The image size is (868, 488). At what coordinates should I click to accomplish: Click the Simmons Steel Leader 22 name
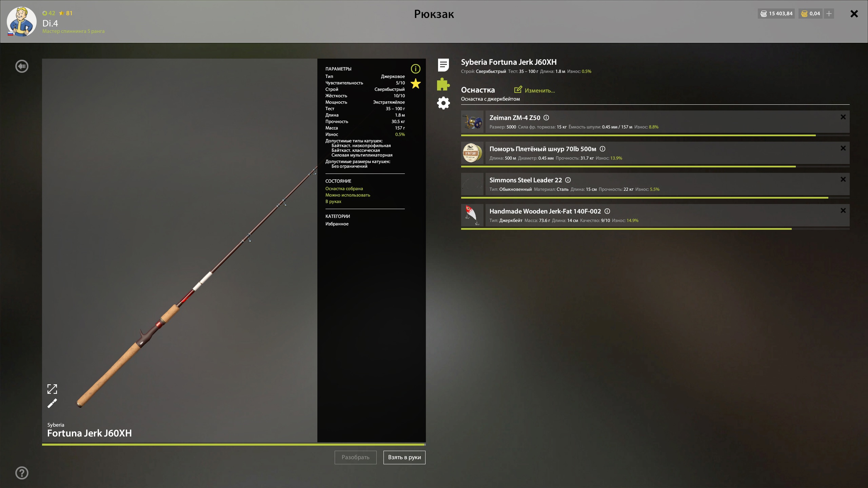(x=526, y=180)
